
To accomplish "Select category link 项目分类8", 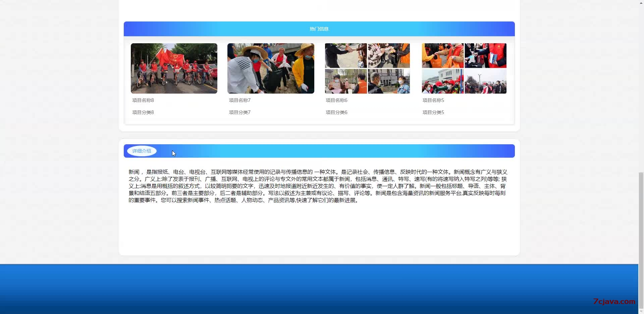I will 143,112.
